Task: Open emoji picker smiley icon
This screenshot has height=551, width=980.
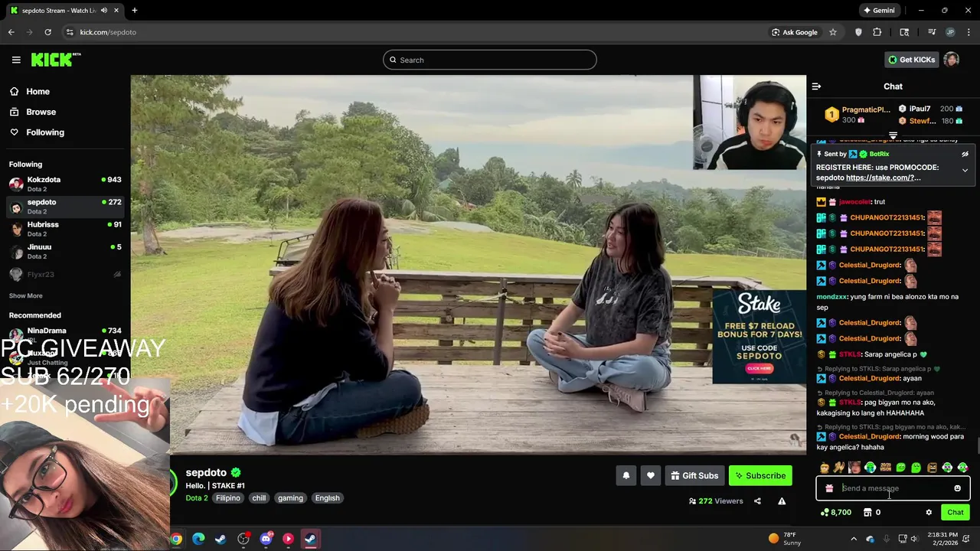Action: click(957, 488)
